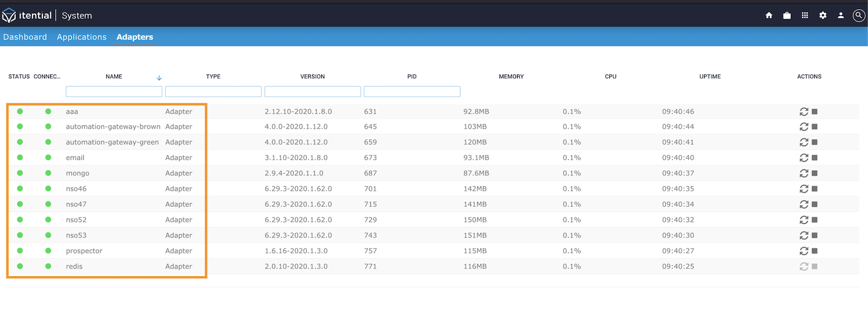The image size is (868, 309).
Task: Open the user profile icon
Action: tap(841, 15)
